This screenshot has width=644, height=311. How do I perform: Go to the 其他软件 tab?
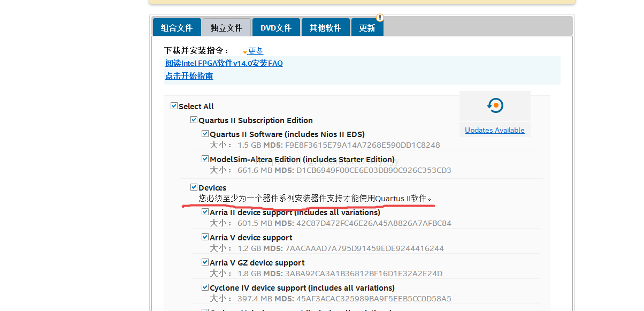pyautogui.click(x=325, y=27)
